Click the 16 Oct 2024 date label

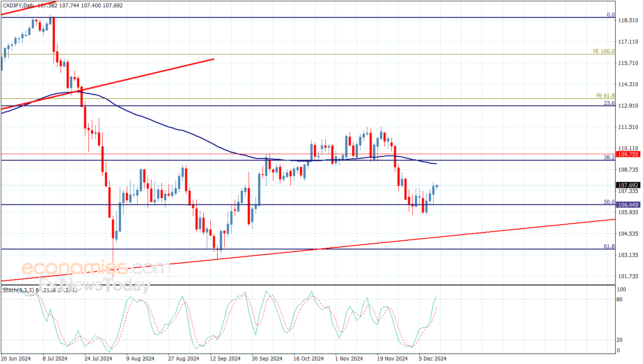click(x=309, y=359)
